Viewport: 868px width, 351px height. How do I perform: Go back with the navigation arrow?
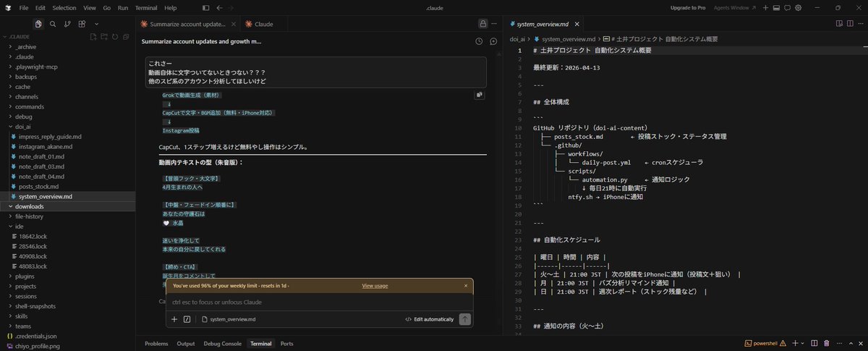tap(219, 7)
